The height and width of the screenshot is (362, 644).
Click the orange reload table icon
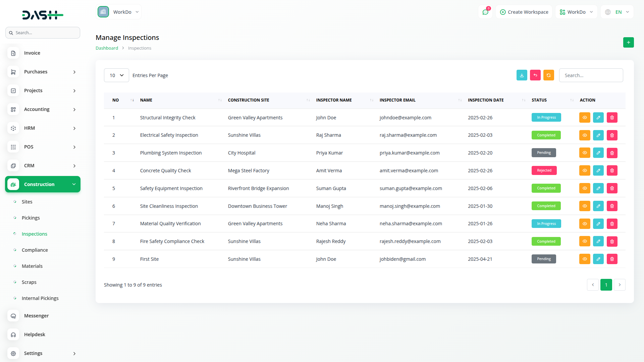[548, 75]
